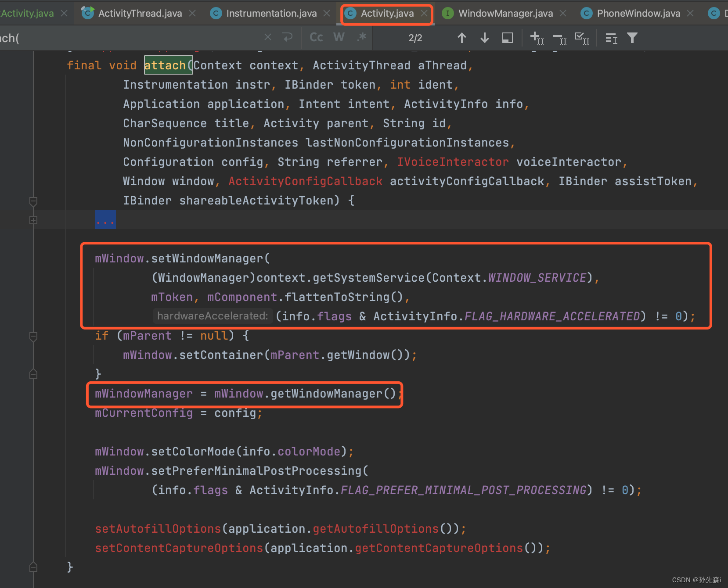
Task: Collapse the attach method signature fold marker
Action: [33, 201]
